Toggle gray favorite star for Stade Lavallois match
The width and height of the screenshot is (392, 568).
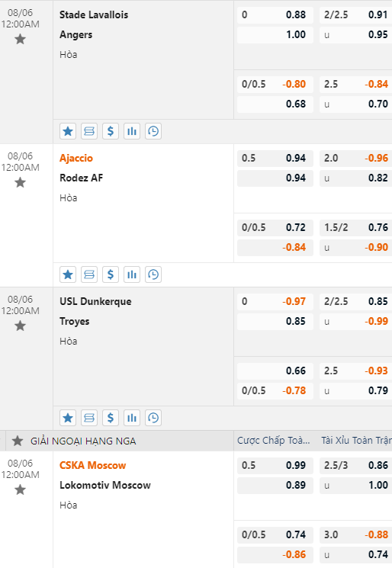[x=21, y=39]
